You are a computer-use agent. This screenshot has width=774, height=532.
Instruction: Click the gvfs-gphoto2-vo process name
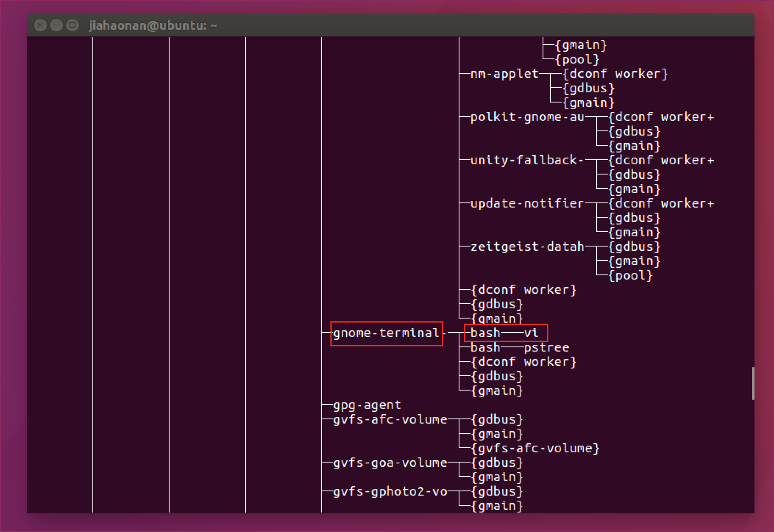click(390, 492)
